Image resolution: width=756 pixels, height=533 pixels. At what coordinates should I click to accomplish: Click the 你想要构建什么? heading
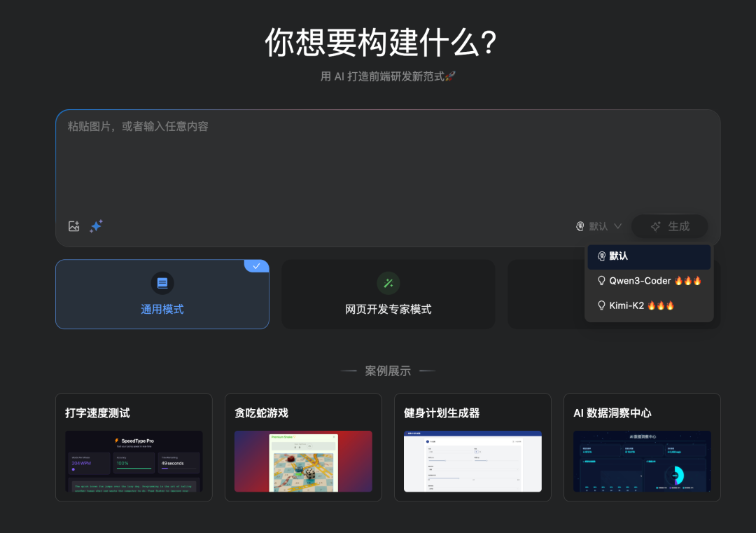point(380,43)
